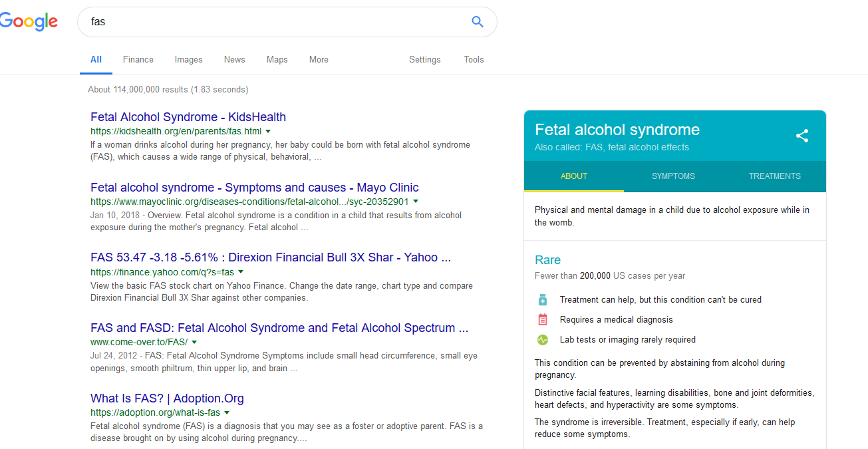Click the blue magnifier search icon

(x=477, y=22)
